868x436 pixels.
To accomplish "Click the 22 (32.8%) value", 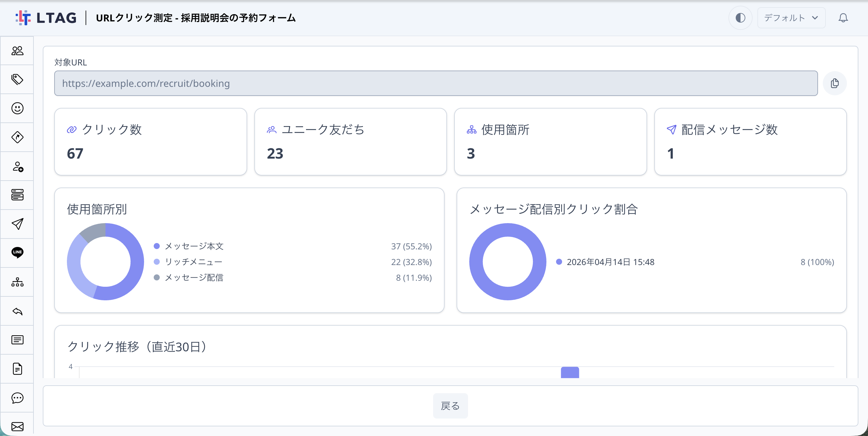I will [411, 262].
